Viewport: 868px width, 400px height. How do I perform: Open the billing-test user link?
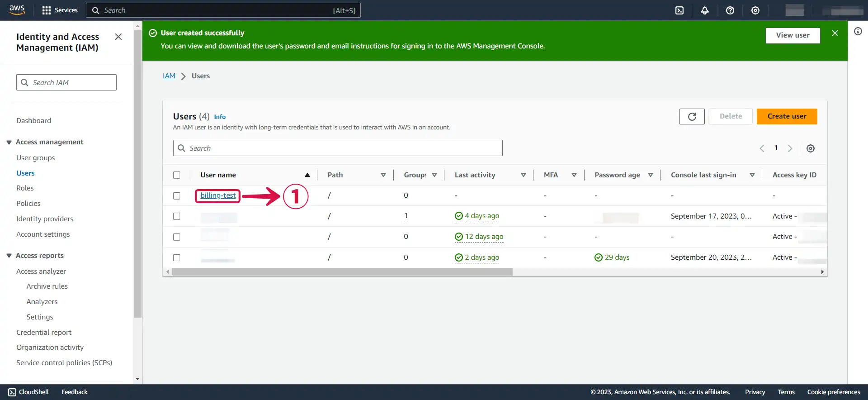tap(218, 195)
